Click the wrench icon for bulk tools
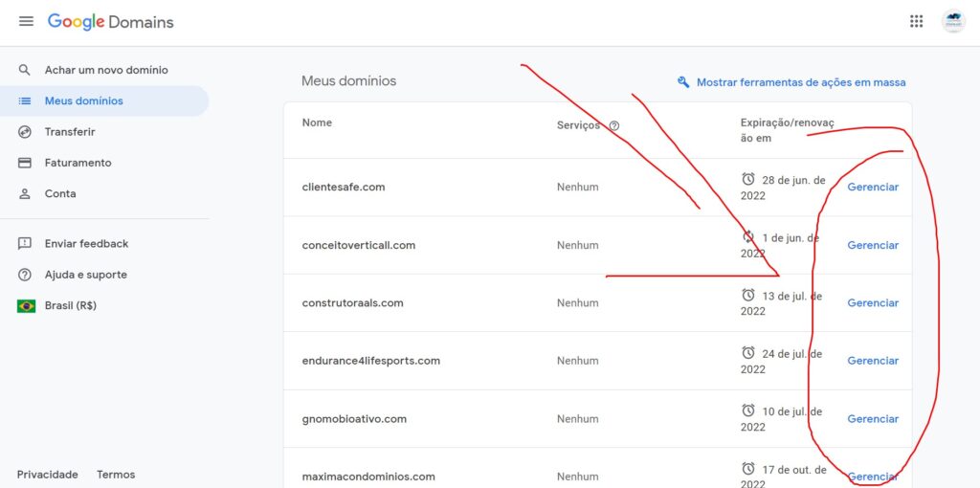980x488 pixels. tap(683, 82)
